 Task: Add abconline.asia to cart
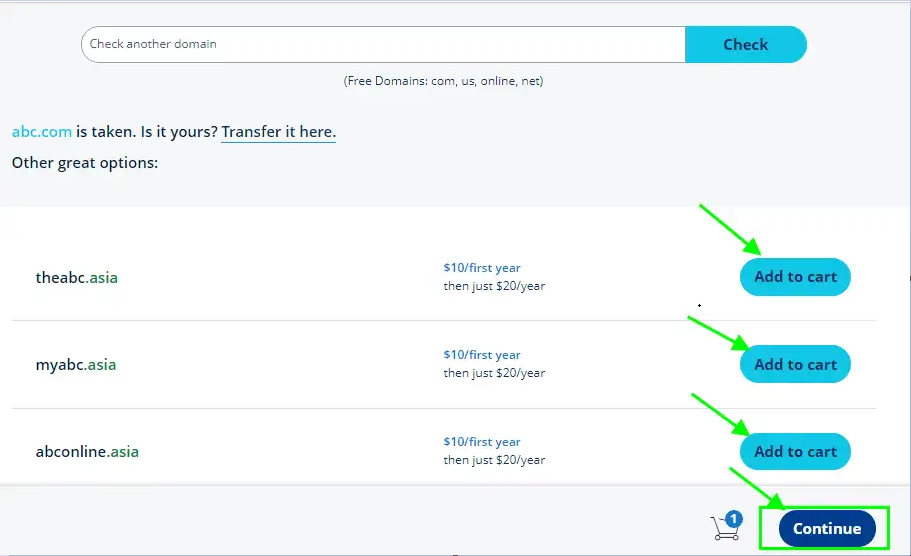(x=795, y=451)
